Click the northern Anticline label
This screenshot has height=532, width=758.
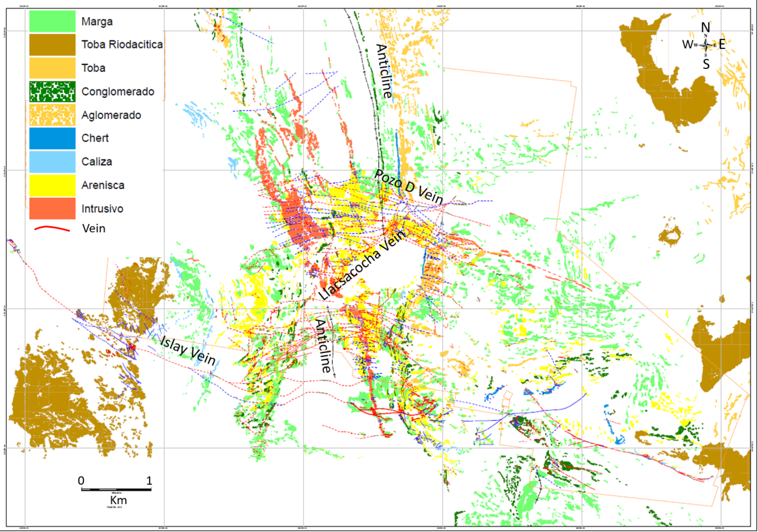pyautogui.click(x=384, y=71)
